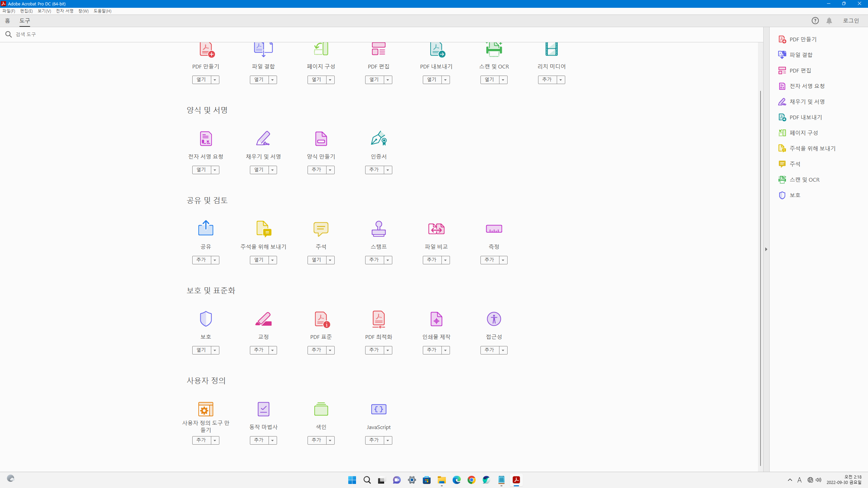
Task: Open dropdown arrow under 인쇄물 제작
Action: click(x=445, y=350)
